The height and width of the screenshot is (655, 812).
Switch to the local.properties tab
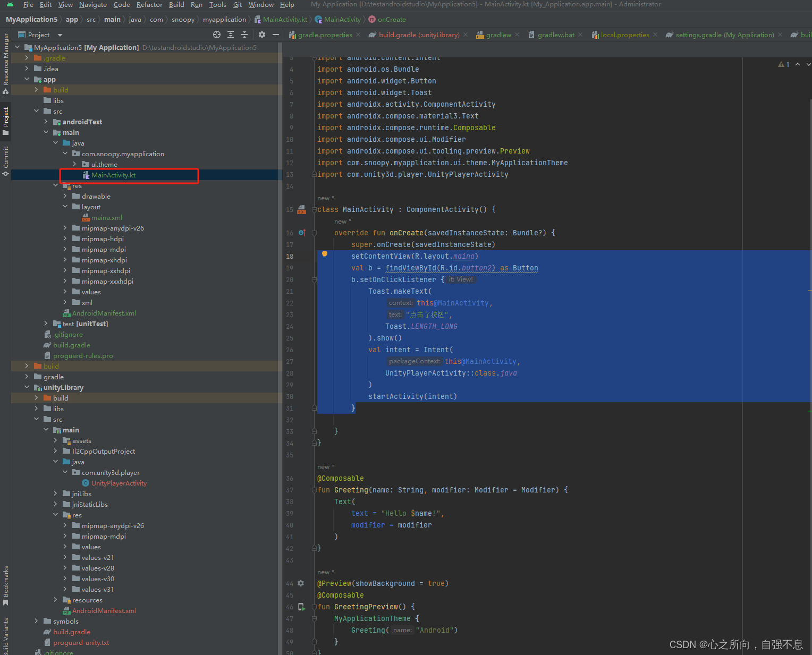point(624,35)
